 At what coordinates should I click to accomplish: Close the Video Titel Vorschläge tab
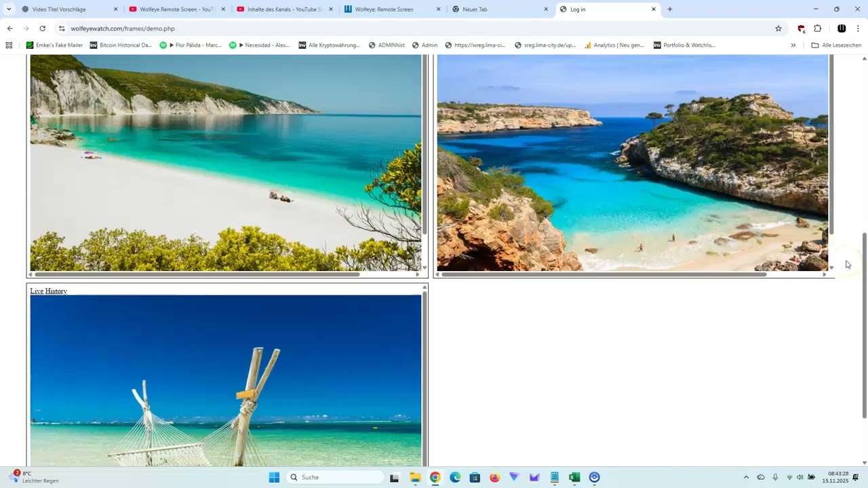tap(115, 9)
